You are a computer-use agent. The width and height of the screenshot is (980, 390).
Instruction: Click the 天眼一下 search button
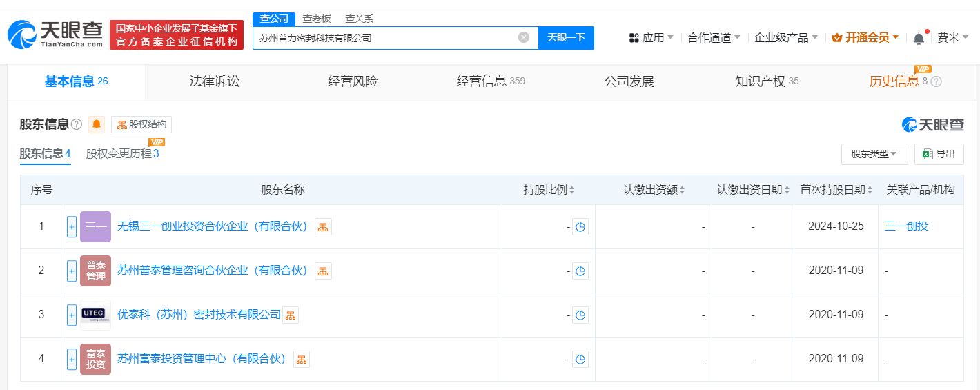click(x=566, y=38)
